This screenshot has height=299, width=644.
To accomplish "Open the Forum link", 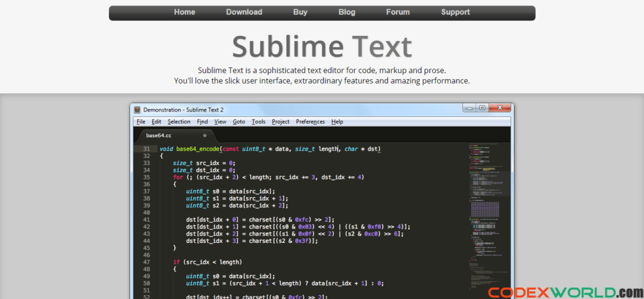I will (x=397, y=13).
